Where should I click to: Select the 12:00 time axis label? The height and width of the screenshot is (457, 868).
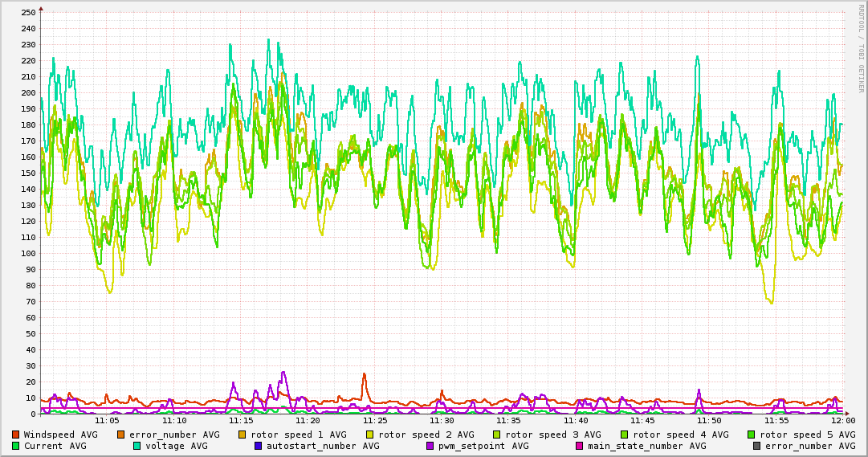click(x=843, y=421)
